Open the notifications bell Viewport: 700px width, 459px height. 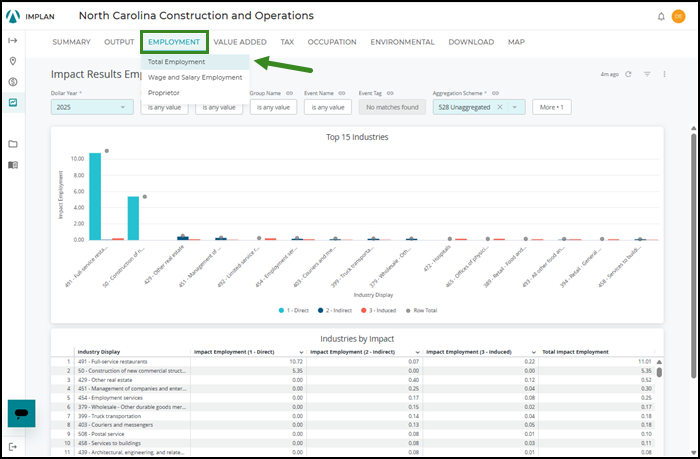pyautogui.click(x=661, y=17)
